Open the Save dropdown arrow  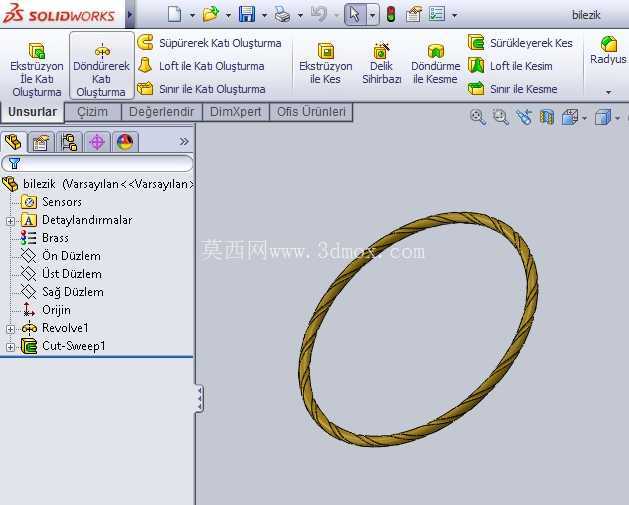264,16
